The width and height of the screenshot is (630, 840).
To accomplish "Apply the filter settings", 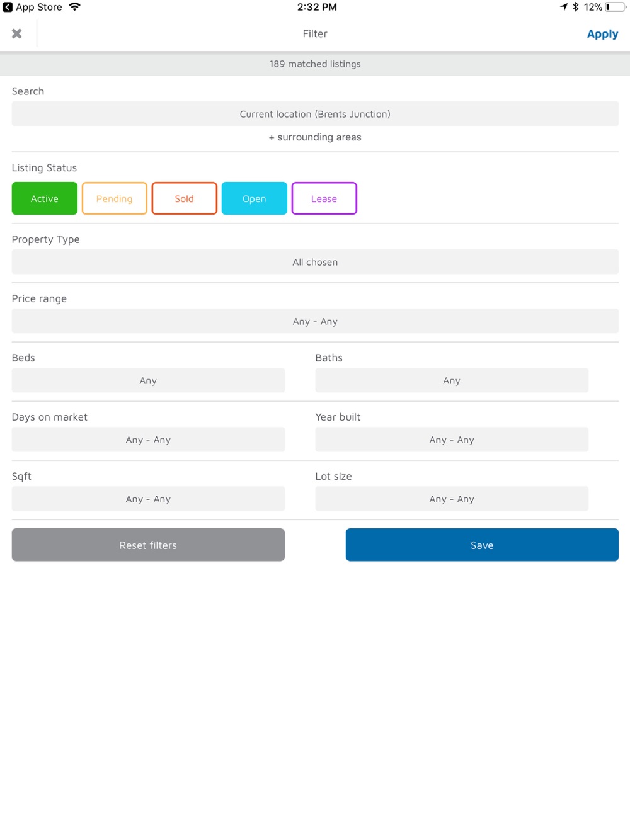I will [x=602, y=34].
